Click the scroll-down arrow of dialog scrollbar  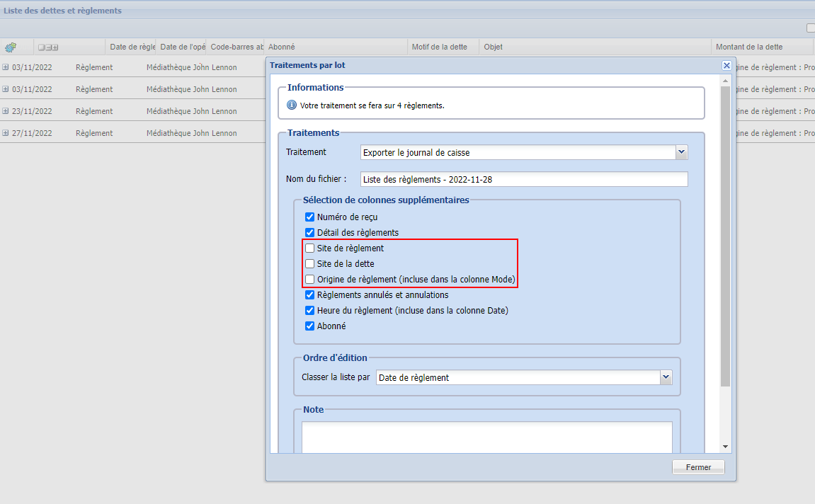coord(725,447)
